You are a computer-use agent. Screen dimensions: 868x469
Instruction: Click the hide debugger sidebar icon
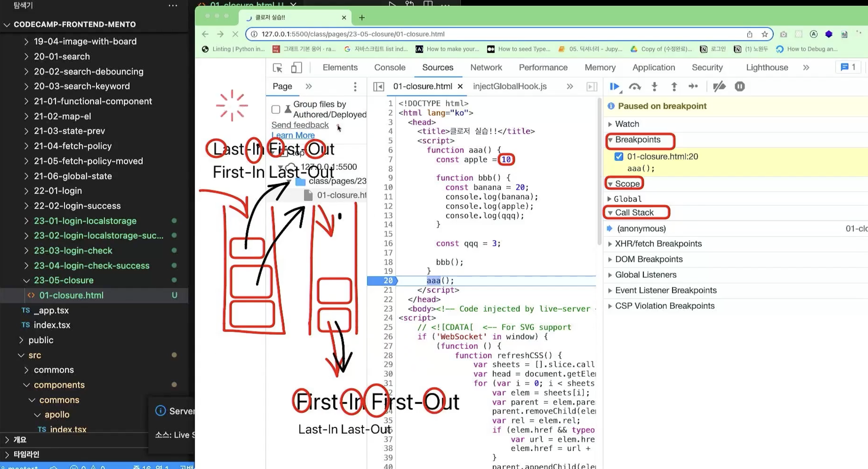coord(592,87)
